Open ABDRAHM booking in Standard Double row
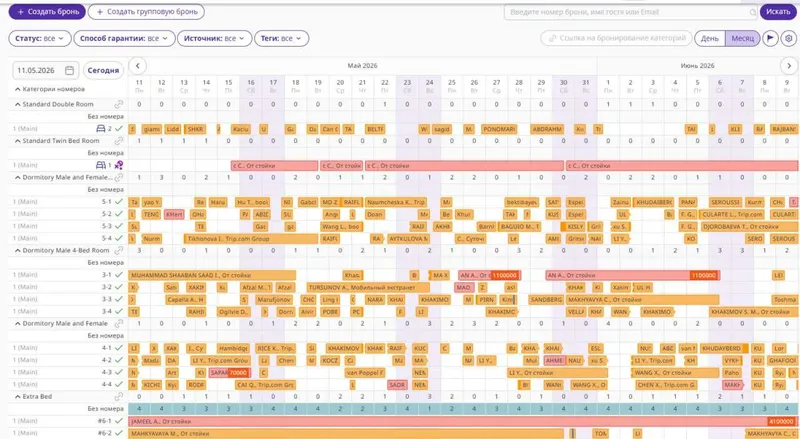This screenshot has height=439, width=800. click(547, 129)
